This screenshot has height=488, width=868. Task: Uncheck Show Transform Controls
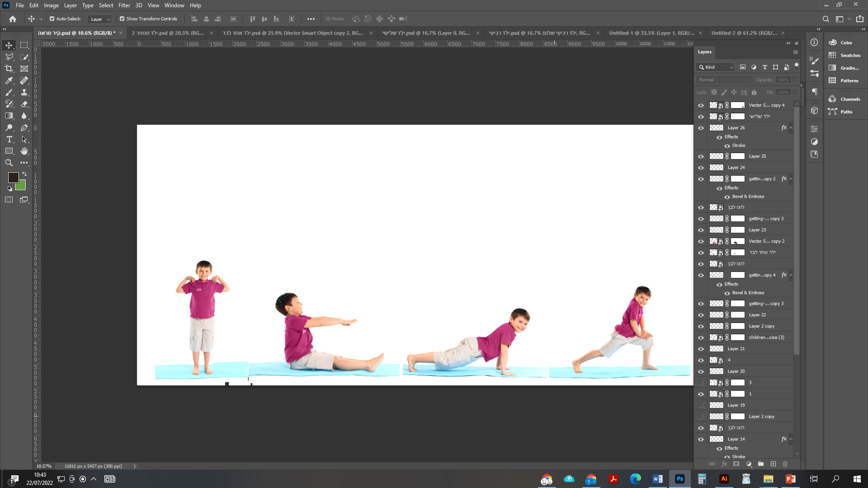[122, 19]
